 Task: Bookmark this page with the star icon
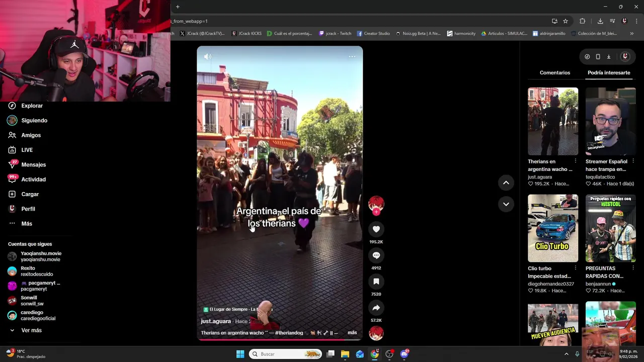566,21
